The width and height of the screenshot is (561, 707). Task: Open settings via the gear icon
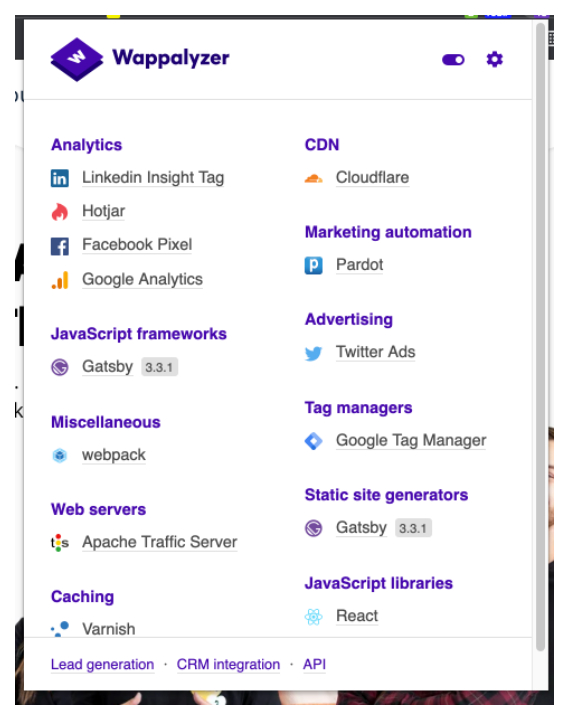494,59
